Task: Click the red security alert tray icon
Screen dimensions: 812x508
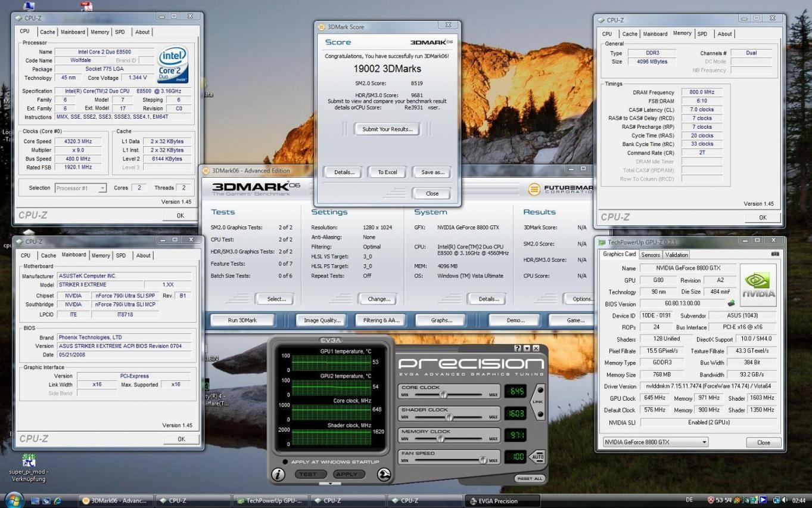Action: [711, 500]
